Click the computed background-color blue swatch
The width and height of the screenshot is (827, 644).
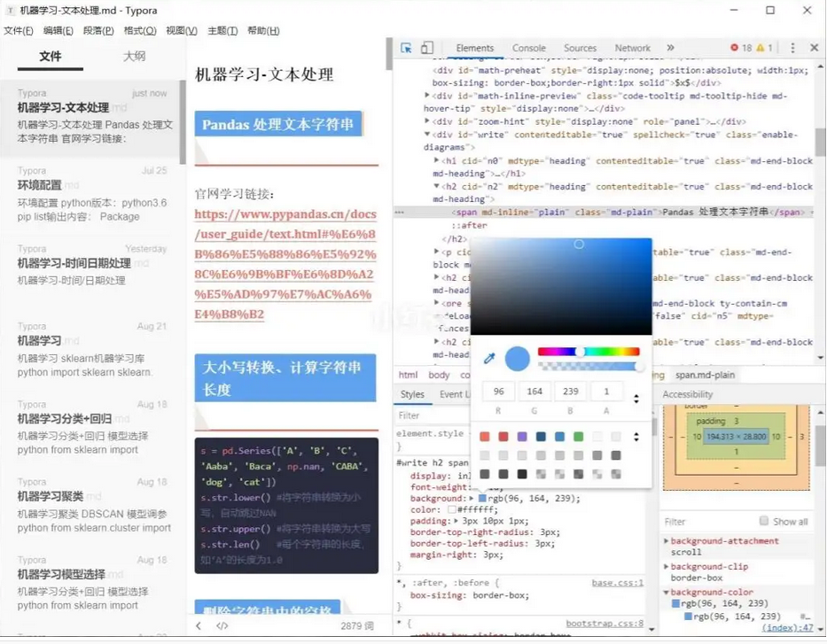[675, 603]
